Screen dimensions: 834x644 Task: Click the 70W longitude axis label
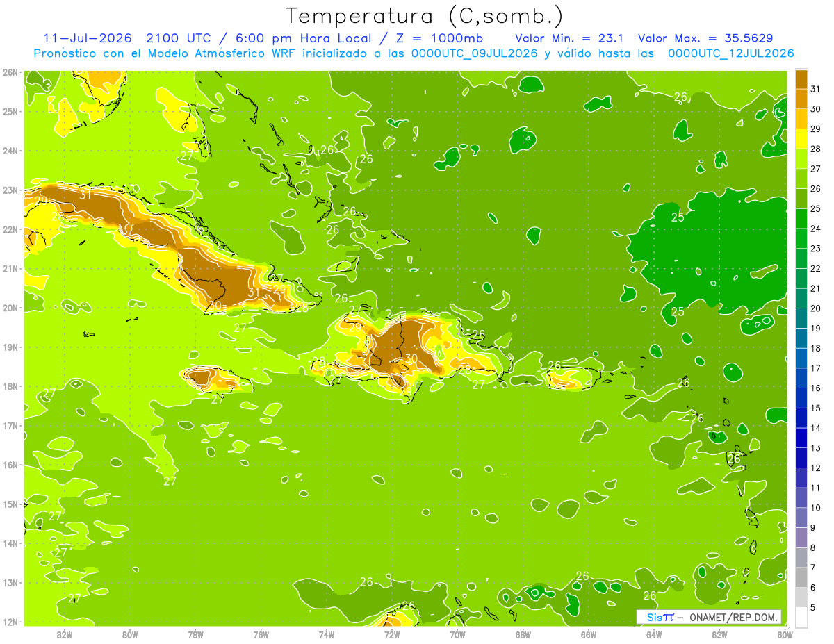click(x=457, y=634)
